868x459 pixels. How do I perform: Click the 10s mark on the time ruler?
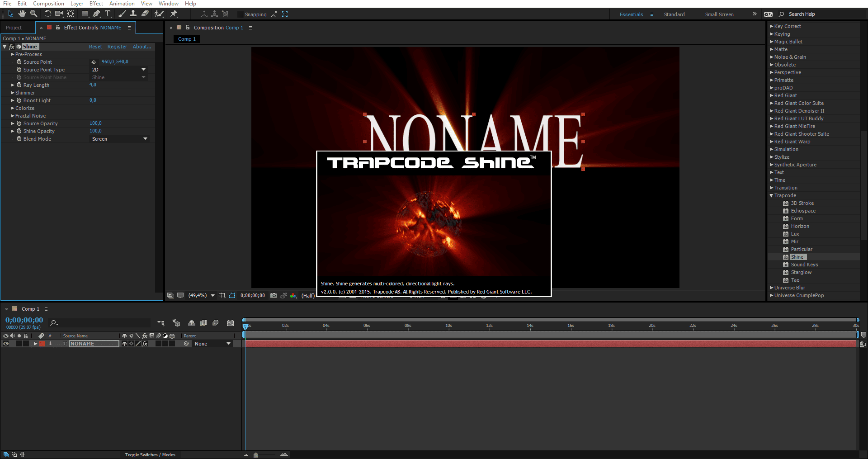[448, 326]
